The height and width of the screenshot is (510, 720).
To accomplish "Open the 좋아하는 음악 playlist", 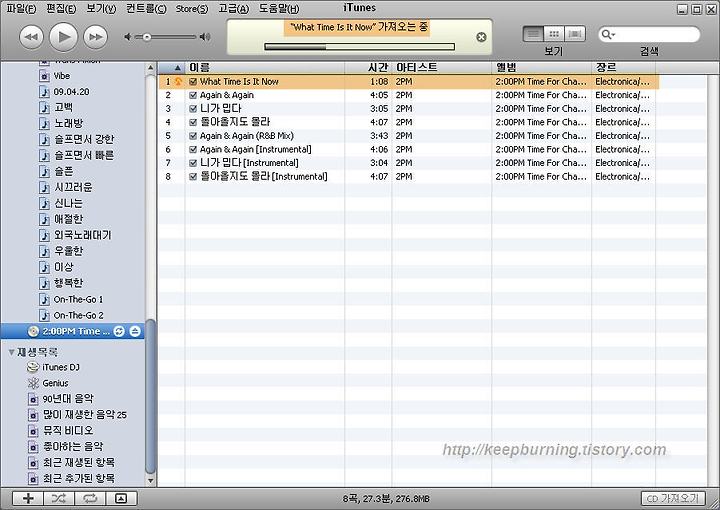I will coord(66,447).
